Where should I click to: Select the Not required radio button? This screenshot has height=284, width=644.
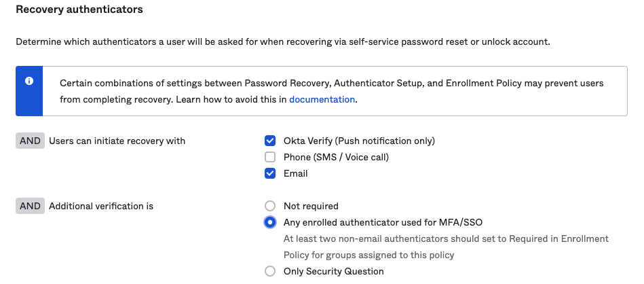pyautogui.click(x=270, y=206)
